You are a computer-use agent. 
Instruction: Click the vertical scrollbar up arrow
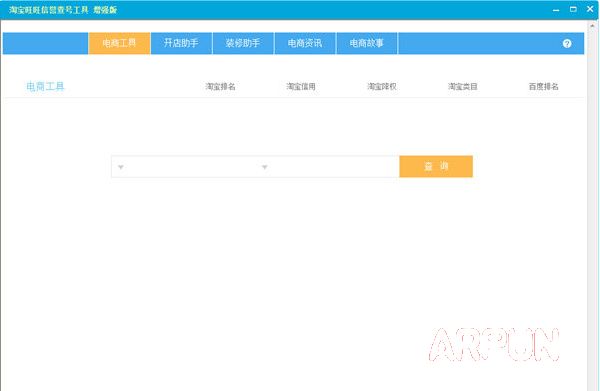[592, 26]
